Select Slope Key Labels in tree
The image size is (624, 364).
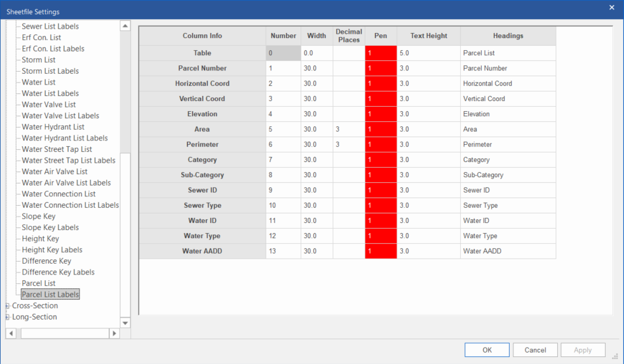pos(50,227)
